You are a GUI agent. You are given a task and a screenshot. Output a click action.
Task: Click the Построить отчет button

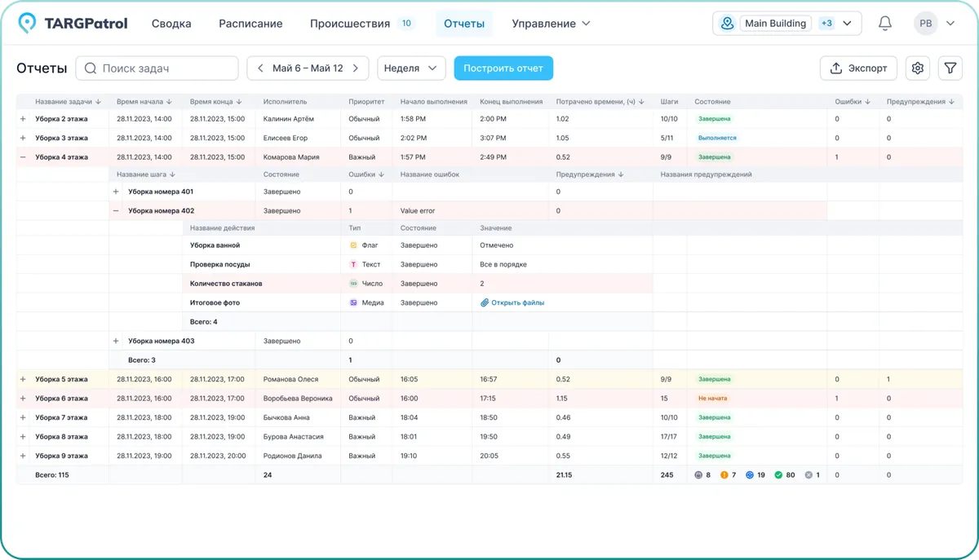(x=503, y=68)
